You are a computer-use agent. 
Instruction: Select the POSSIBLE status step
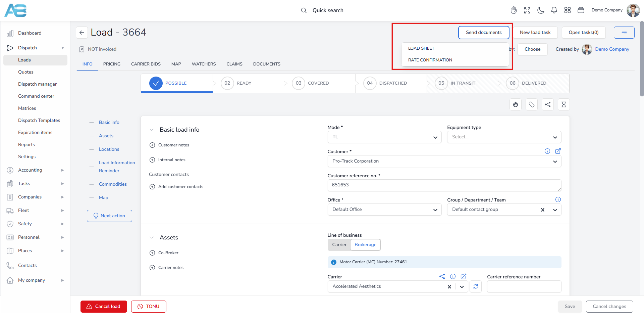[x=177, y=83]
